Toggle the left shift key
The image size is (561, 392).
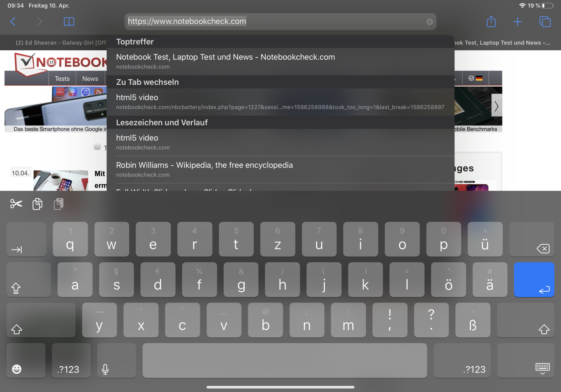click(x=41, y=320)
